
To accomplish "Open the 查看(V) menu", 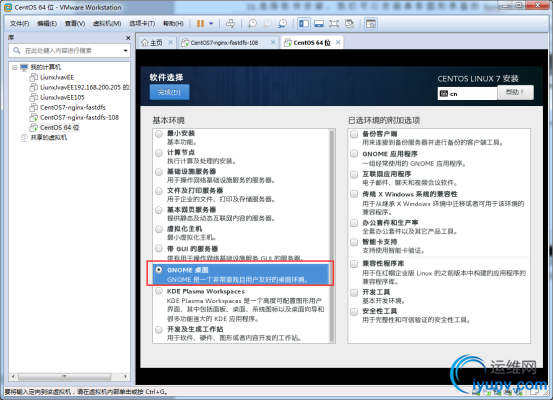I will [x=75, y=24].
